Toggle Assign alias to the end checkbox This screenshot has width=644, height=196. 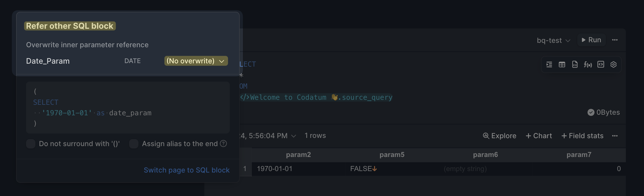(x=134, y=144)
